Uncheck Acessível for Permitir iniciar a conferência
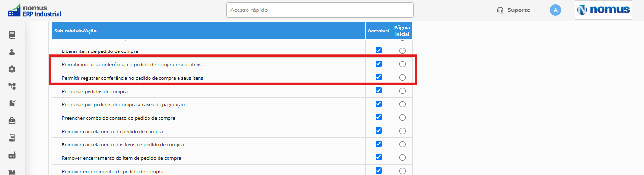The height and width of the screenshot is (175, 644). [379, 64]
